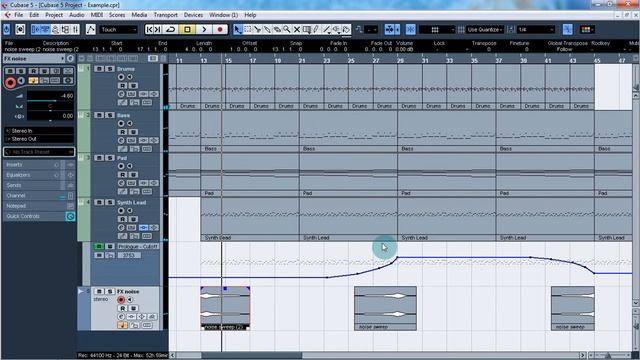Toggle the Show Info Line button
This screenshot has width=640, height=360.
point(45,29)
